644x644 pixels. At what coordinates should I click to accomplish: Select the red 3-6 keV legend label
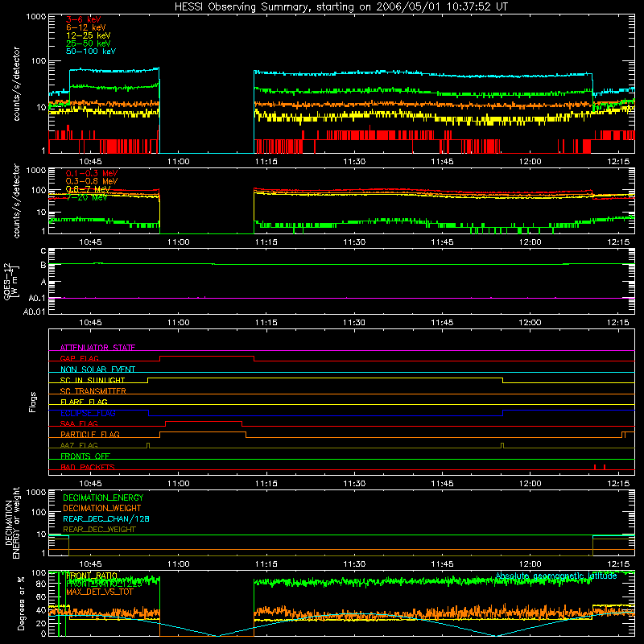83,19
